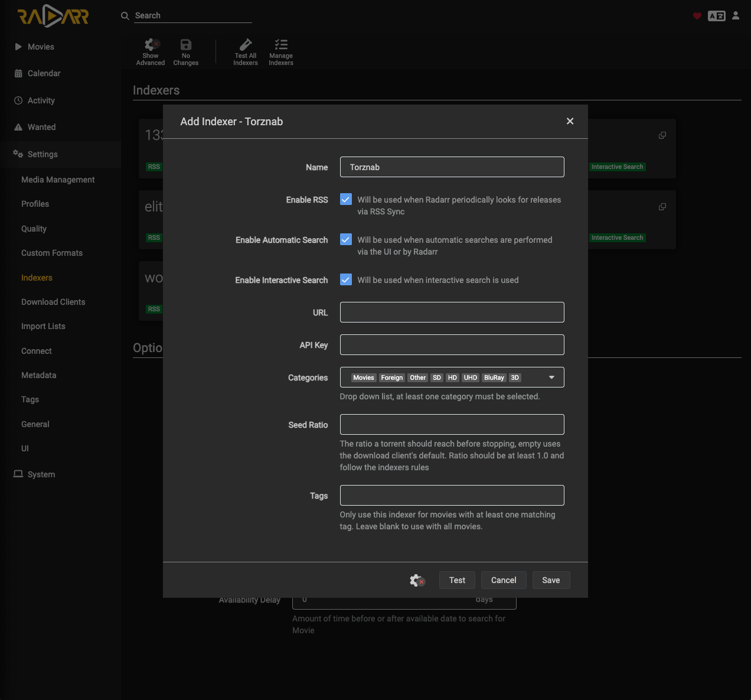Click the heart donate icon
The width and height of the screenshot is (751, 700).
click(x=697, y=16)
